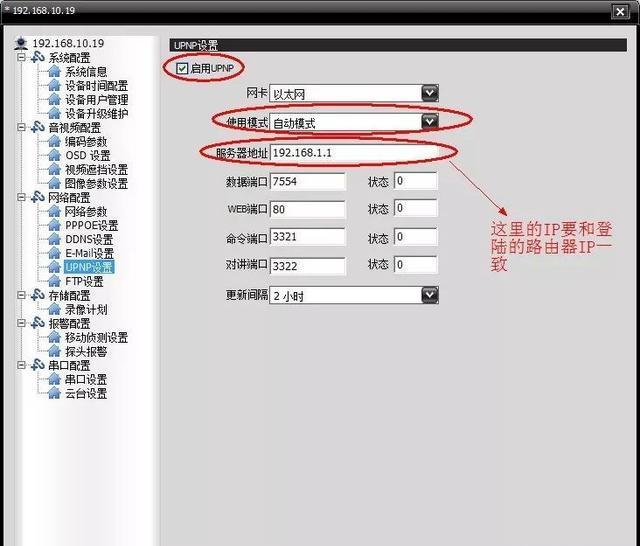The width and height of the screenshot is (640, 546).
Task: Click the house icon beside 系统信息
Action: pos(54,72)
